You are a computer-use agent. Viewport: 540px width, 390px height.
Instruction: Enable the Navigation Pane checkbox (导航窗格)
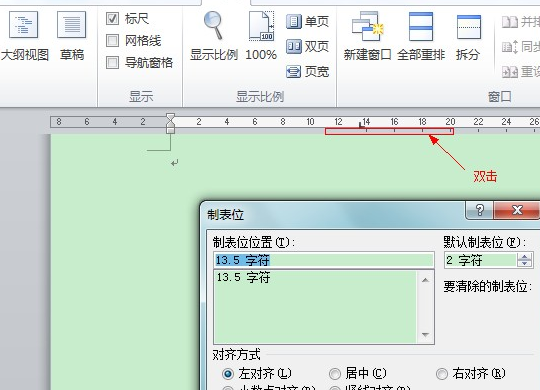(113, 63)
